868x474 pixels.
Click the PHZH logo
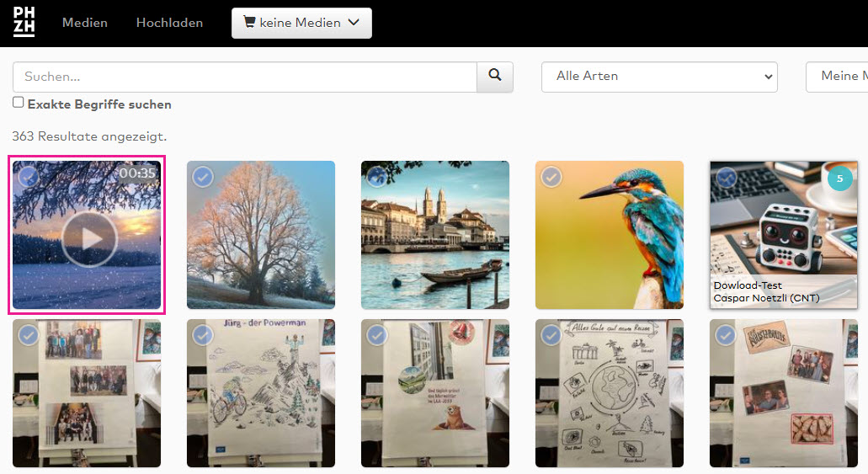click(24, 23)
